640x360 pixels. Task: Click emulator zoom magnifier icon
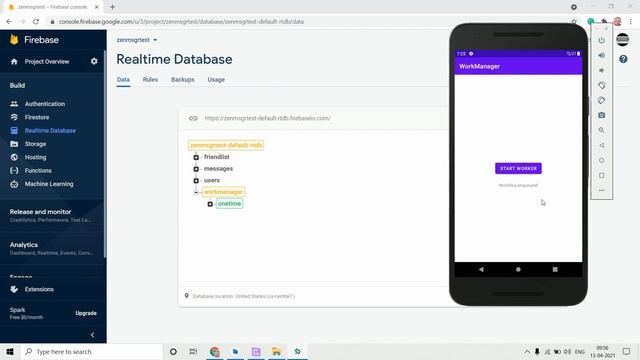coord(602,130)
